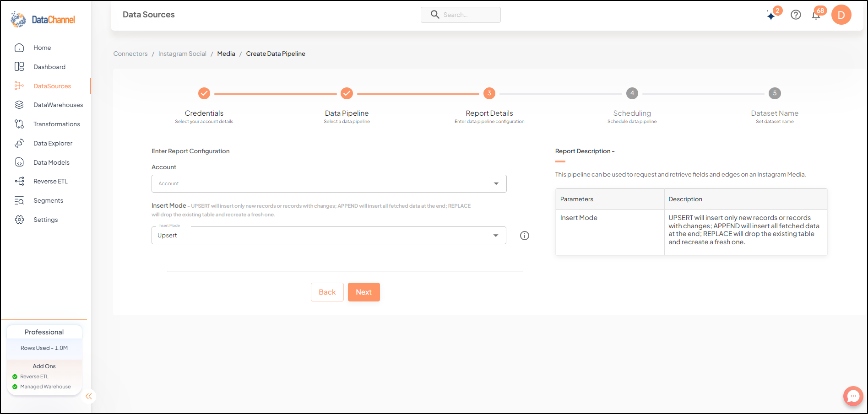This screenshot has height=414, width=868.
Task: Click the Account dropdown arrow
Action: point(496,183)
